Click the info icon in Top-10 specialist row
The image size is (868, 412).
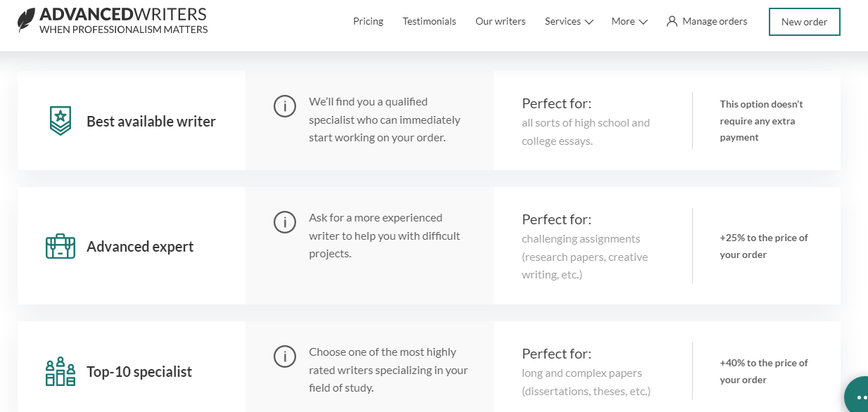pos(284,357)
